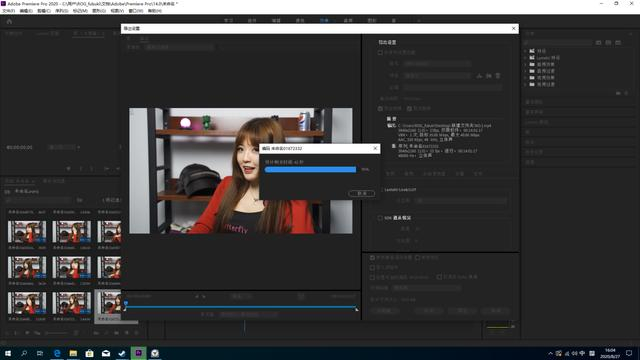The height and width of the screenshot is (360, 640).
Task: Expand the 视频效果 folder in Effects panel
Action: click(x=525, y=78)
